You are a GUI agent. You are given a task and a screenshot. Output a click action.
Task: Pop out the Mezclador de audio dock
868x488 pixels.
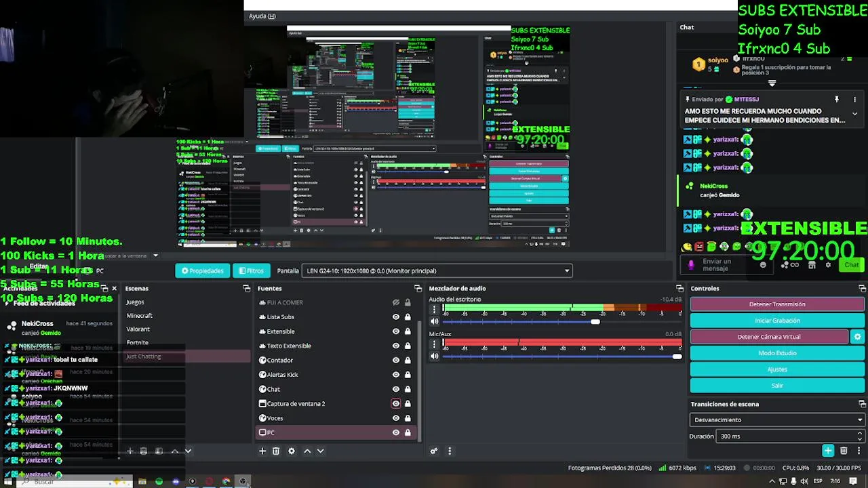coord(679,289)
